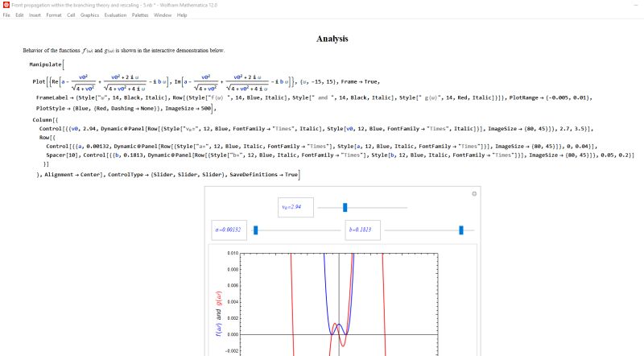Open the Graphics menu
The height and width of the screenshot is (356, 644).
pos(89,15)
